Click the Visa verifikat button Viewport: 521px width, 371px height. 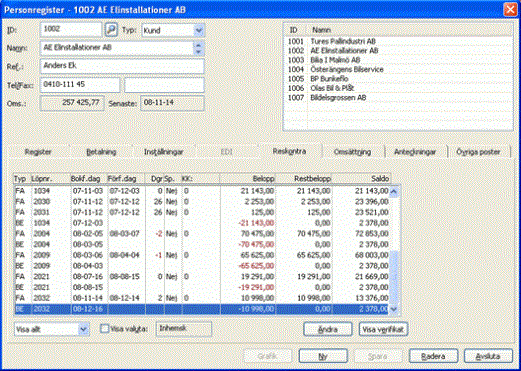coord(383,329)
